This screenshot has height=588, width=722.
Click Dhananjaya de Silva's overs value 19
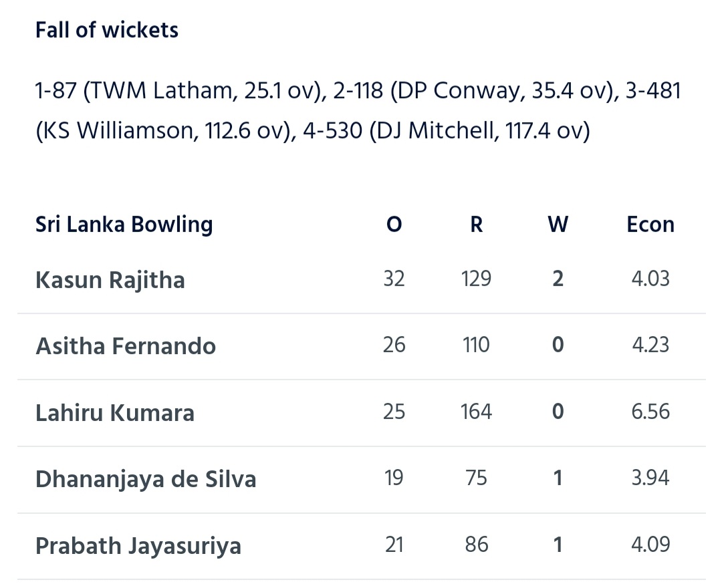[x=394, y=478]
